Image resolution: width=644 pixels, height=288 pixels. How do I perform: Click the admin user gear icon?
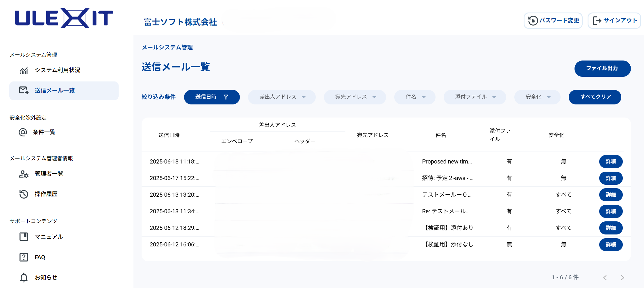coord(24,174)
